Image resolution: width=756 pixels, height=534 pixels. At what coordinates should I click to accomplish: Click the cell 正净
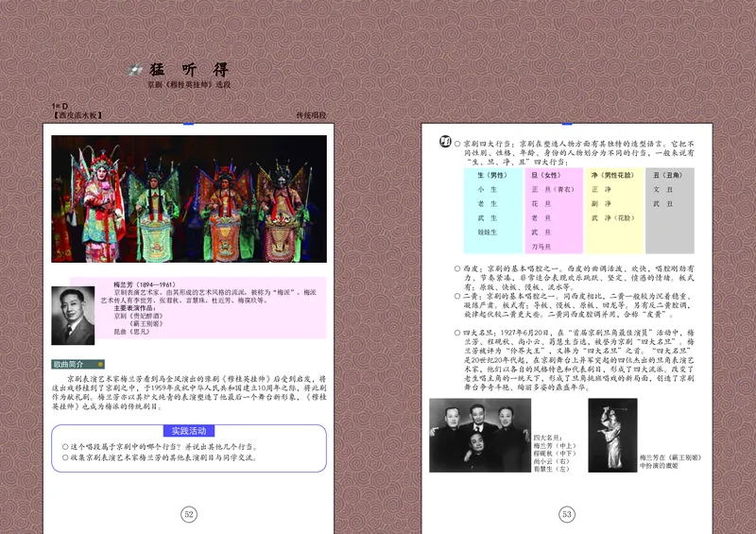pyautogui.click(x=601, y=190)
